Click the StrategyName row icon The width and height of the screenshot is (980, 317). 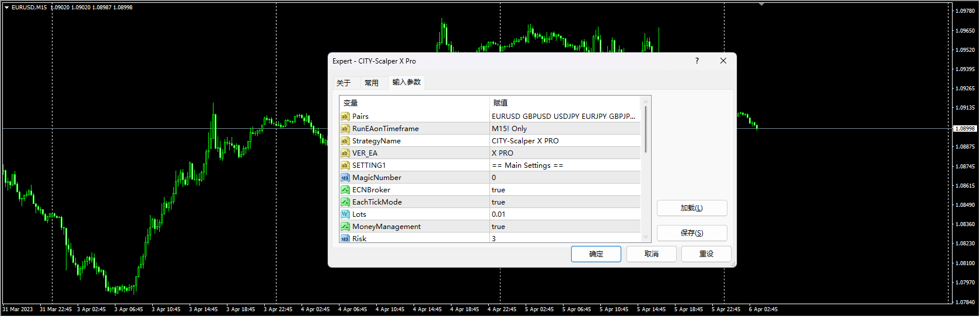pos(345,141)
